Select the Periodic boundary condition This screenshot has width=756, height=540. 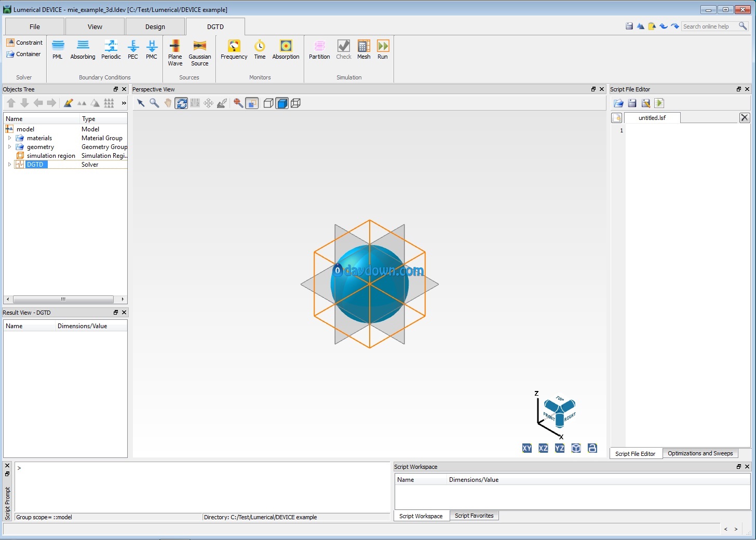pyautogui.click(x=111, y=50)
